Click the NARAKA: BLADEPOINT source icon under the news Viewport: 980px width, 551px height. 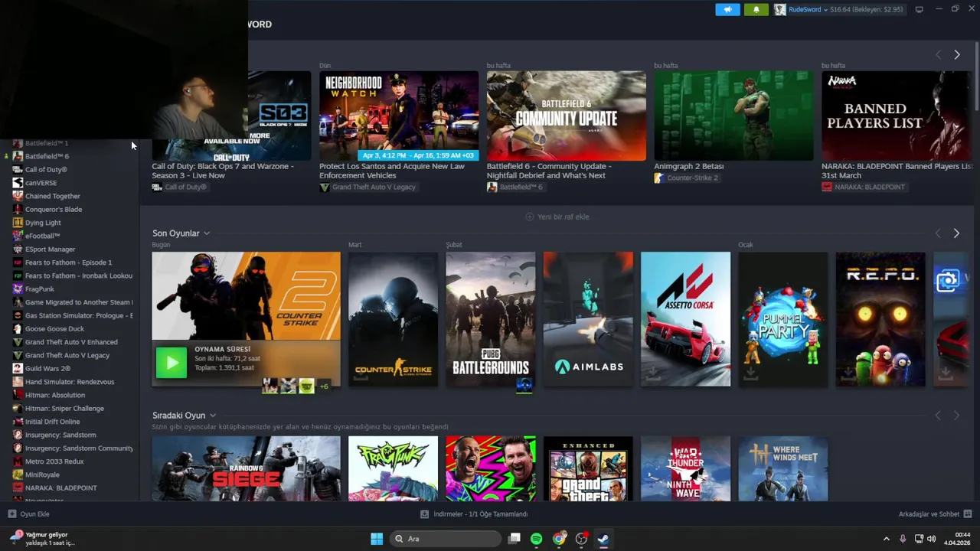pyautogui.click(x=827, y=187)
